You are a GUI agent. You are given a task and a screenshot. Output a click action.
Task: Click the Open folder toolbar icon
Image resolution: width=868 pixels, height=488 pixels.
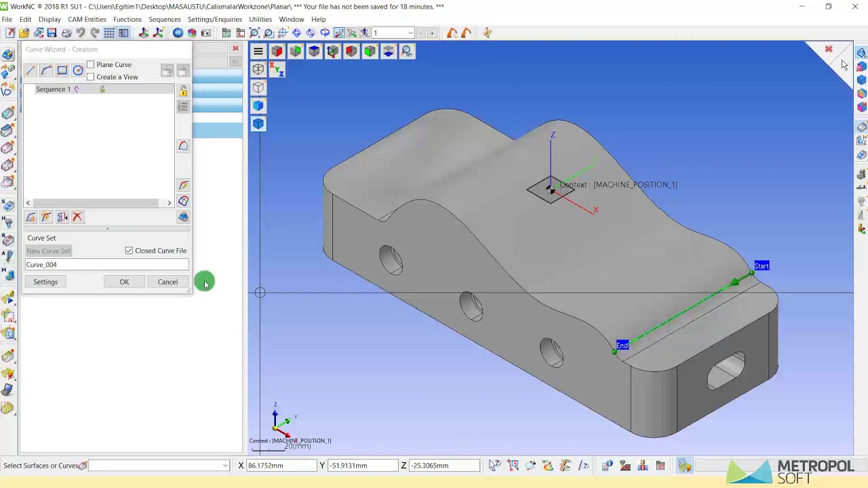[24, 33]
